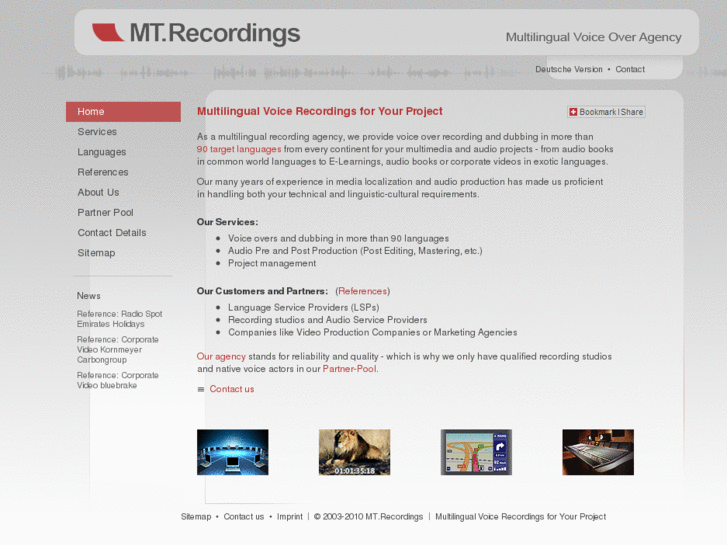The image size is (727, 545).
Task: Click the MT.Recordings wordmark in the header
Action: tap(215, 33)
